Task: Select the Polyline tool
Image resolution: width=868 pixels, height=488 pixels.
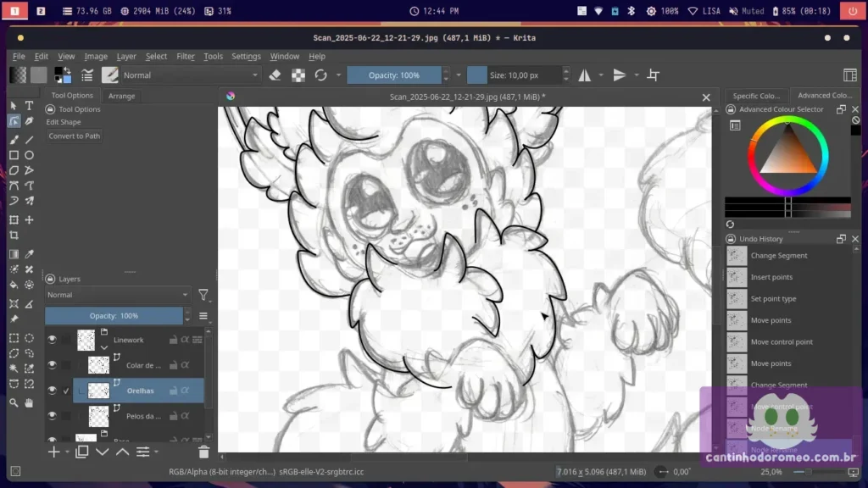Action: pos(30,170)
